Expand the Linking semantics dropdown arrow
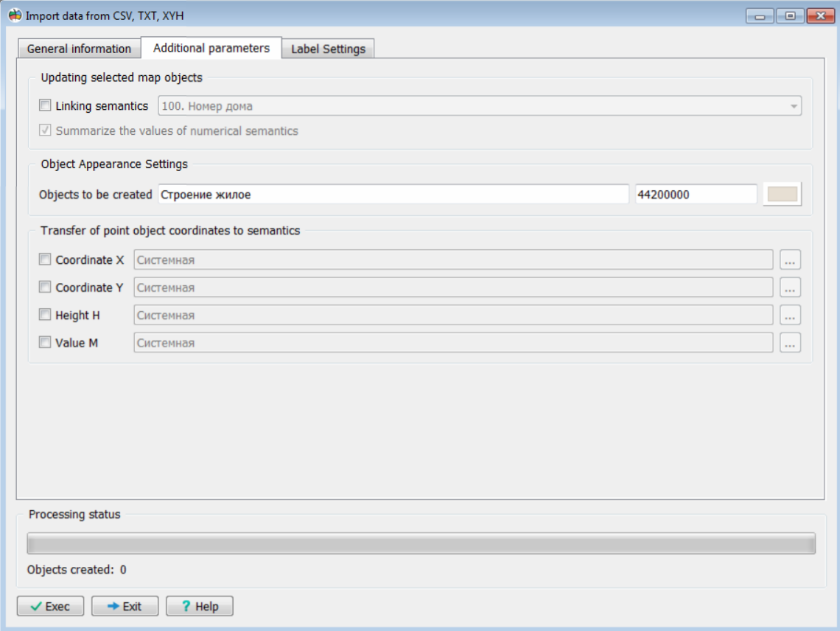The image size is (840, 631). 794,107
